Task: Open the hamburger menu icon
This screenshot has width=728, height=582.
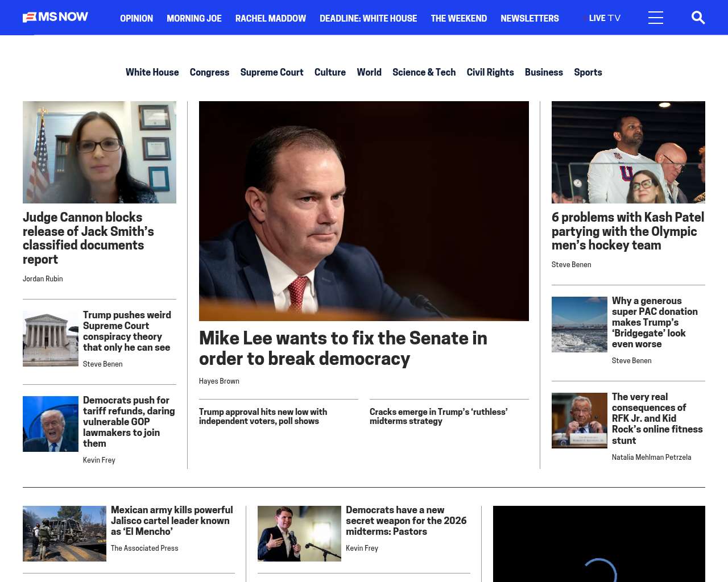Action: pos(656,18)
